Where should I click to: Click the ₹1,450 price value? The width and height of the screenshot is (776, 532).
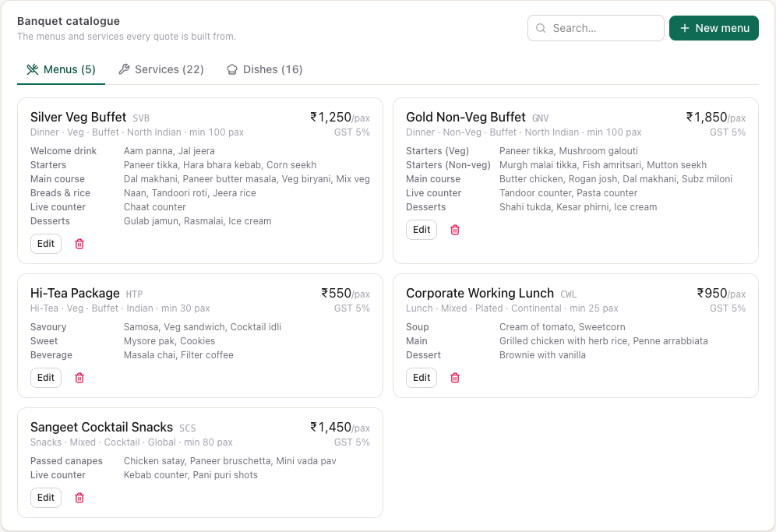coord(330,428)
